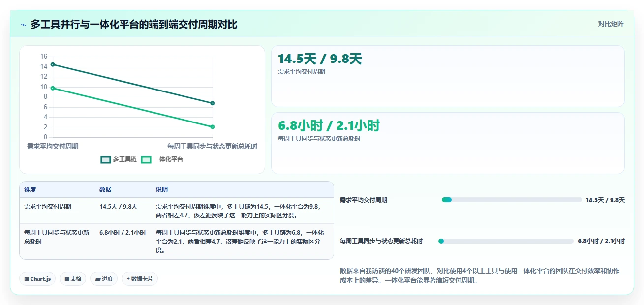Toggle the 一体化平台 legend swatch
The image size is (644, 305).
(x=146, y=159)
